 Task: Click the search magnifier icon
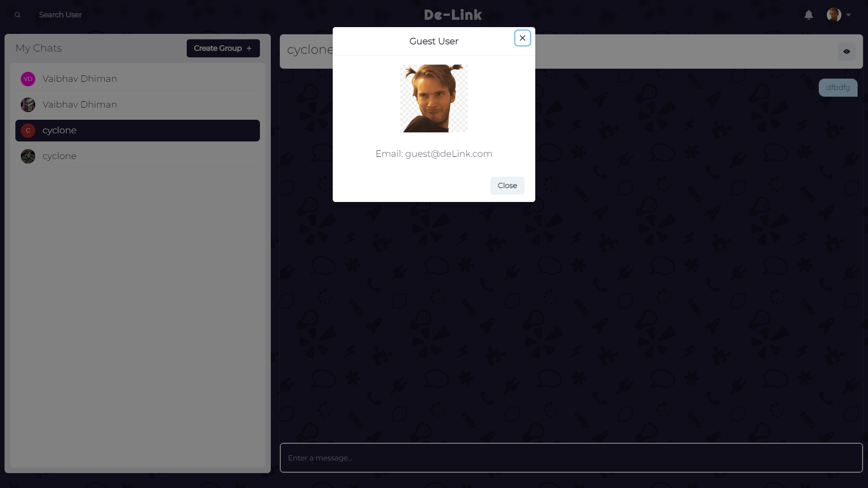click(x=18, y=15)
